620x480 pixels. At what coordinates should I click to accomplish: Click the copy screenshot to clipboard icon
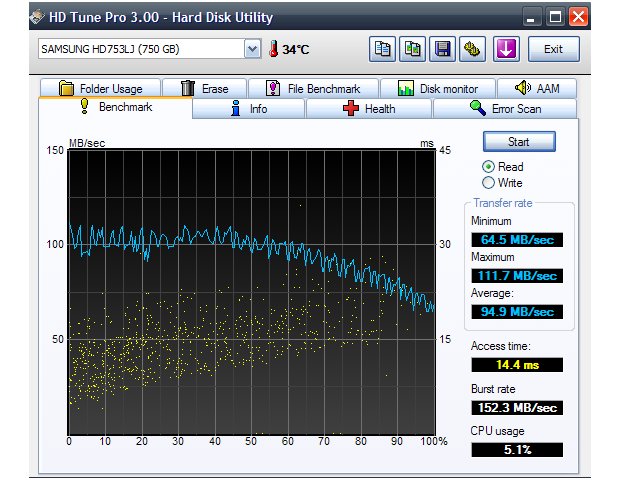point(412,49)
